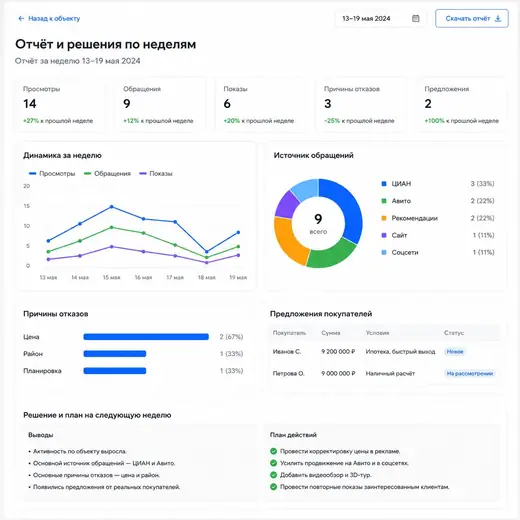
Task: Select the 'Просмотры' stat card value 14
Action: 30,104
